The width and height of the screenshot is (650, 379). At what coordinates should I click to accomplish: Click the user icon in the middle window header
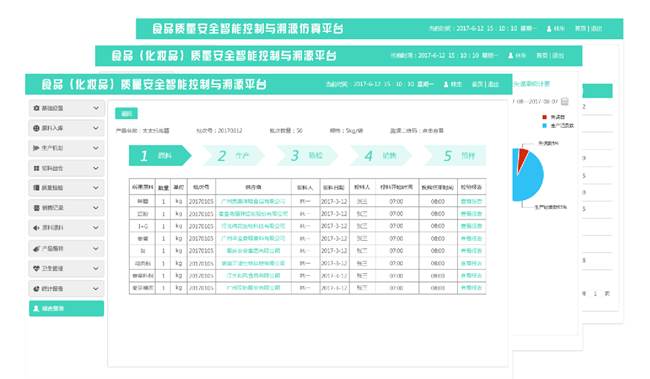tap(511, 55)
